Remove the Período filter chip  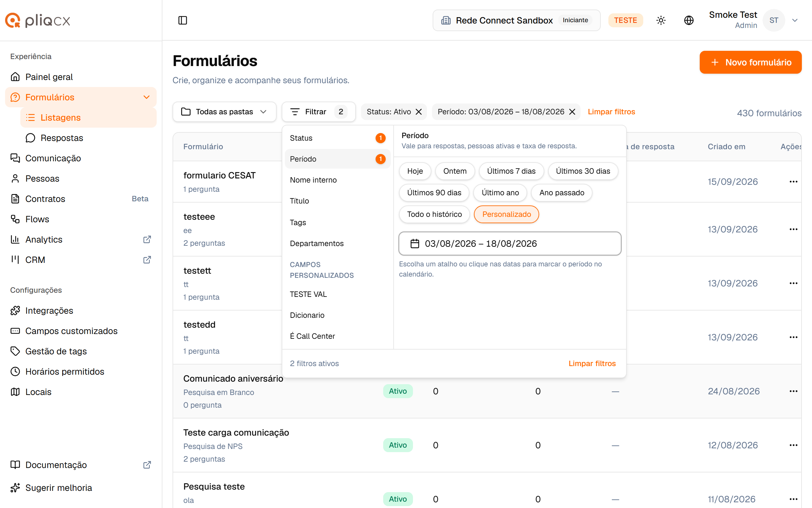click(x=572, y=112)
